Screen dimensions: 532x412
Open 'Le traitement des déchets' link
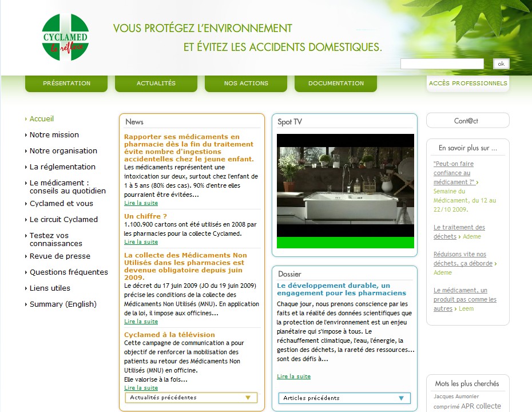point(459,232)
